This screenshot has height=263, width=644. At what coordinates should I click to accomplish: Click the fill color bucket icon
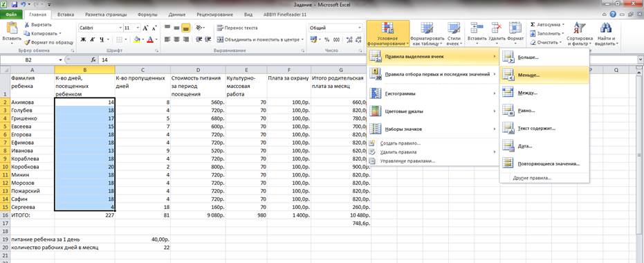(x=137, y=39)
